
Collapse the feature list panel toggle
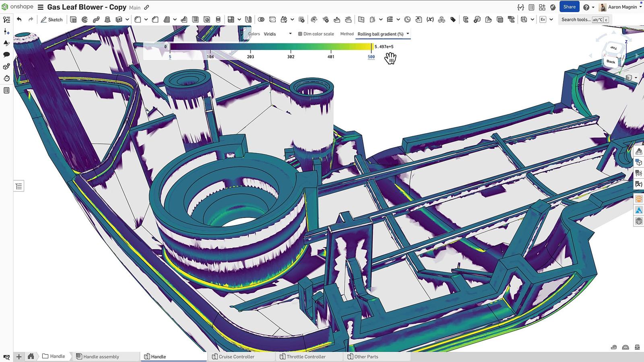pos(19,186)
